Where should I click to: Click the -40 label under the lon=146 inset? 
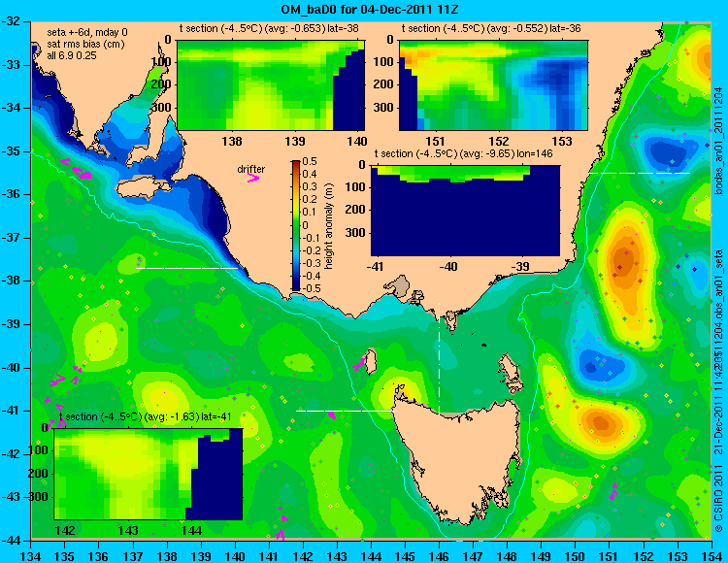tap(448, 267)
